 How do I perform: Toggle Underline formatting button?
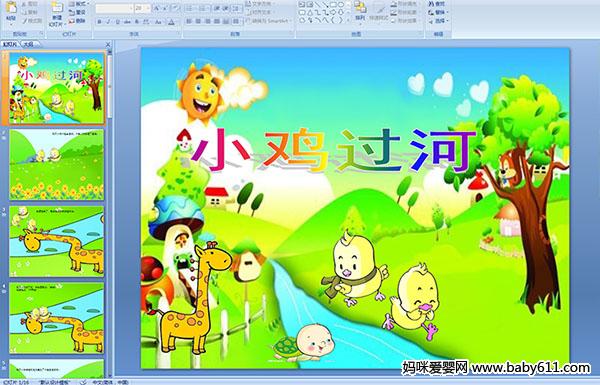[x=117, y=22]
